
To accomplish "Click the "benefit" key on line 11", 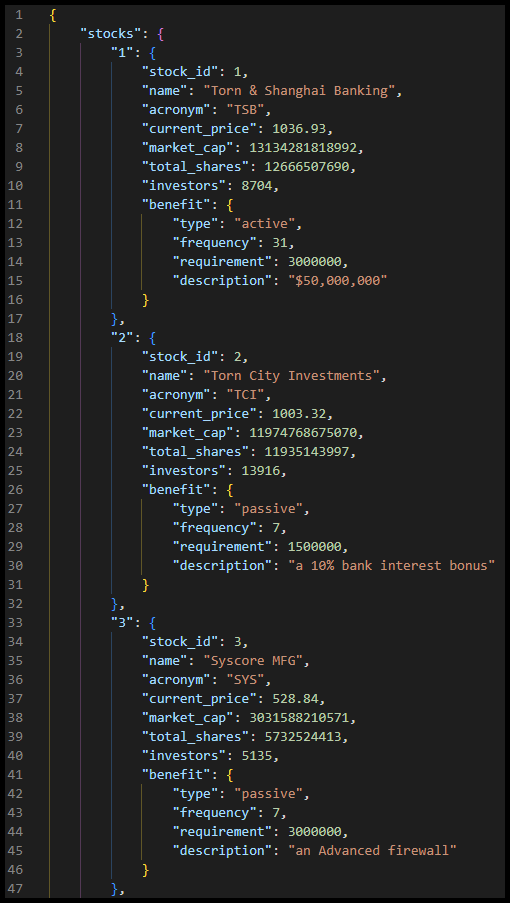I will pyautogui.click(x=176, y=204).
